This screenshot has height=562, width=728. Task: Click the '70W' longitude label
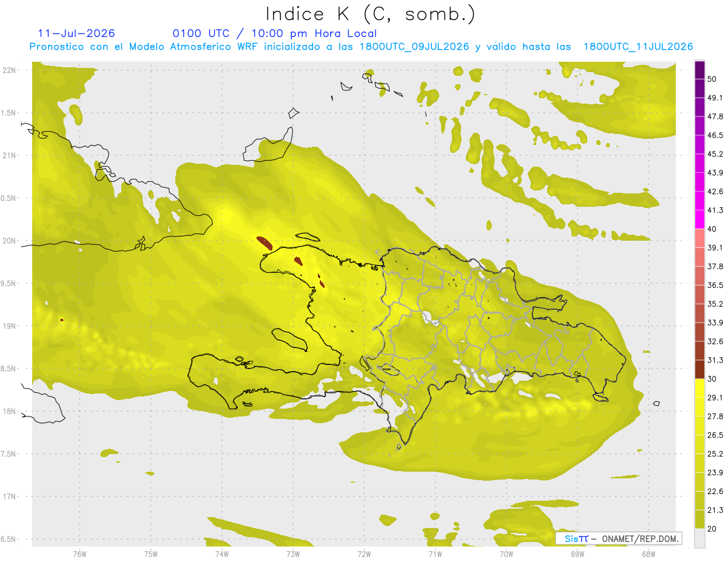tap(507, 554)
